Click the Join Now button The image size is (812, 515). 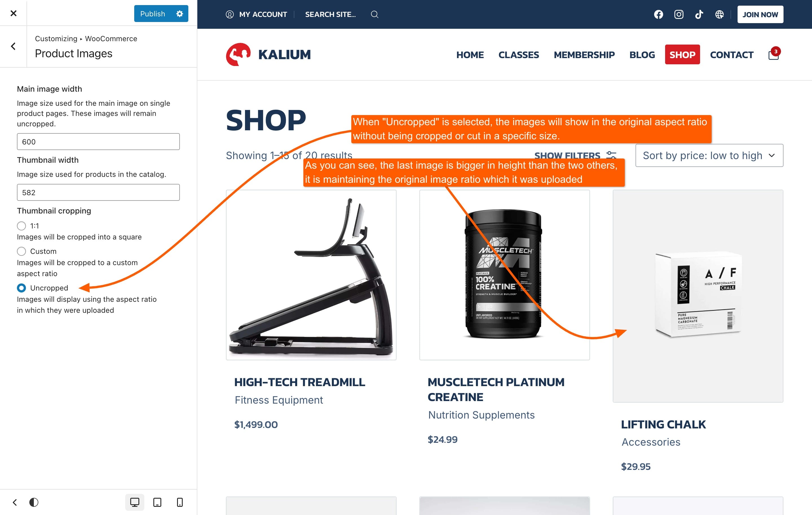click(760, 14)
